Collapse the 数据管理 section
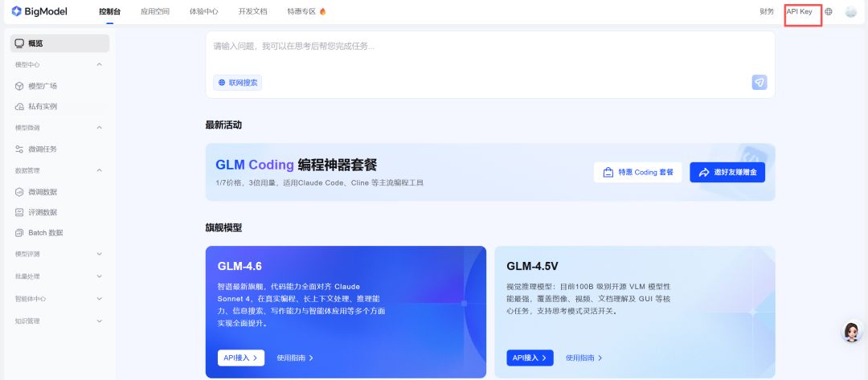 (100, 170)
